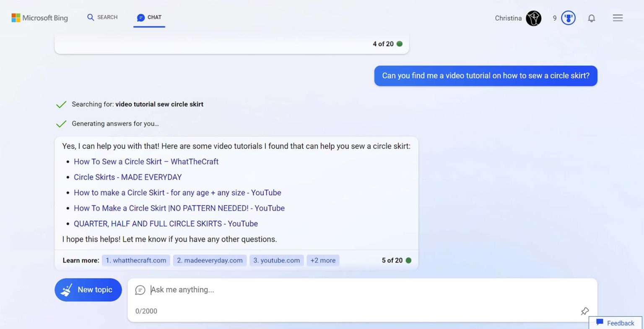Open the 3. youtube.com source chip
Image resolution: width=644 pixels, height=329 pixels.
276,260
